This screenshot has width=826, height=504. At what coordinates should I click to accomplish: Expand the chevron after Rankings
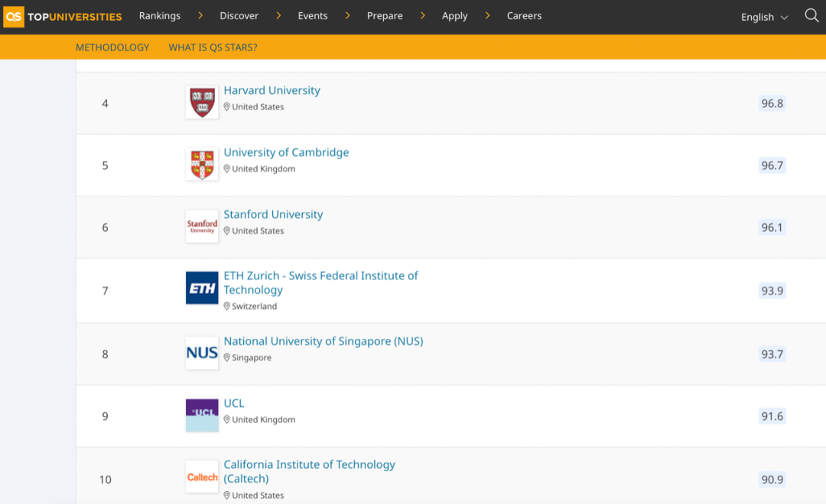pos(200,16)
